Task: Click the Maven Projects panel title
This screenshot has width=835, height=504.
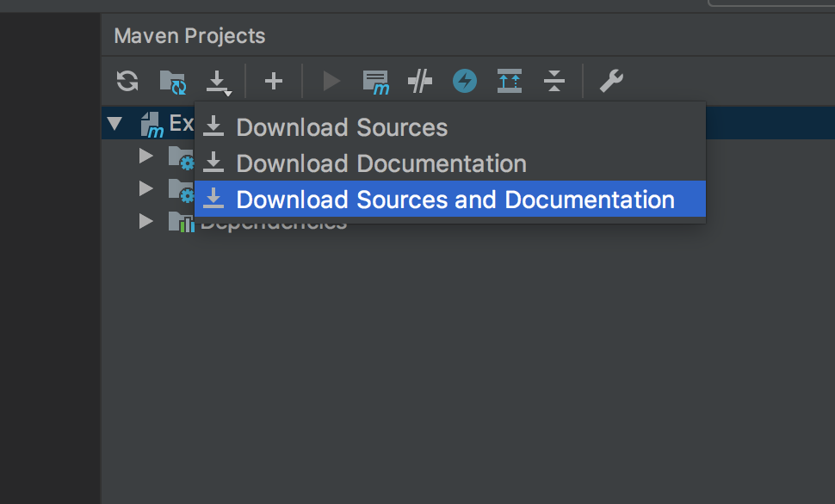Action: 189,36
